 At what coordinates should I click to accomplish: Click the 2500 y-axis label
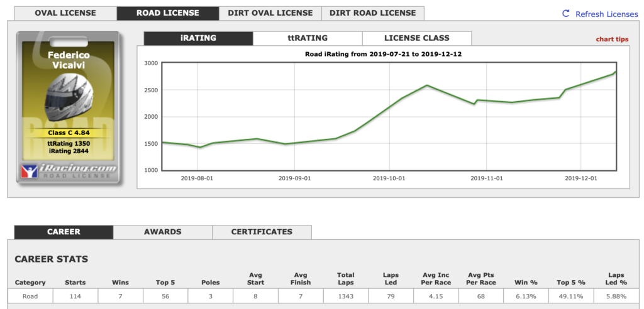coord(151,90)
